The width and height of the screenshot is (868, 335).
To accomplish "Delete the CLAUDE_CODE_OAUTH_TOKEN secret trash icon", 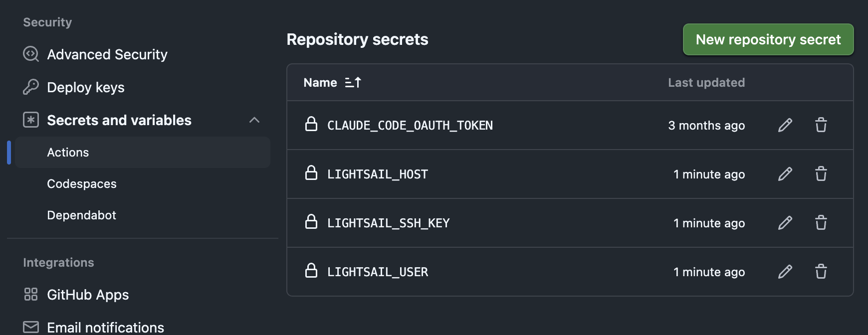I will click(821, 125).
